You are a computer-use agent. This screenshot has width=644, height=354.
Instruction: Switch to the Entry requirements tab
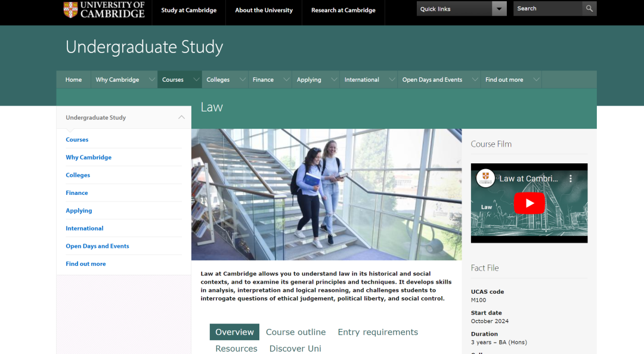click(x=378, y=332)
